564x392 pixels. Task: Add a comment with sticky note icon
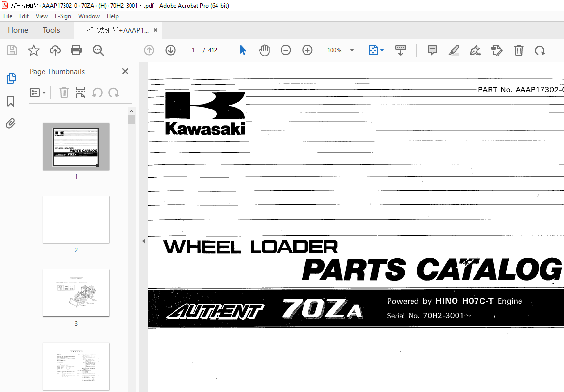click(x=433, y=50)
